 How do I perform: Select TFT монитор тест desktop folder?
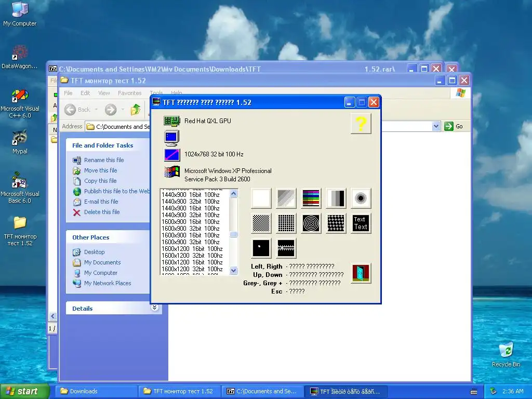[x=20, y=231]
